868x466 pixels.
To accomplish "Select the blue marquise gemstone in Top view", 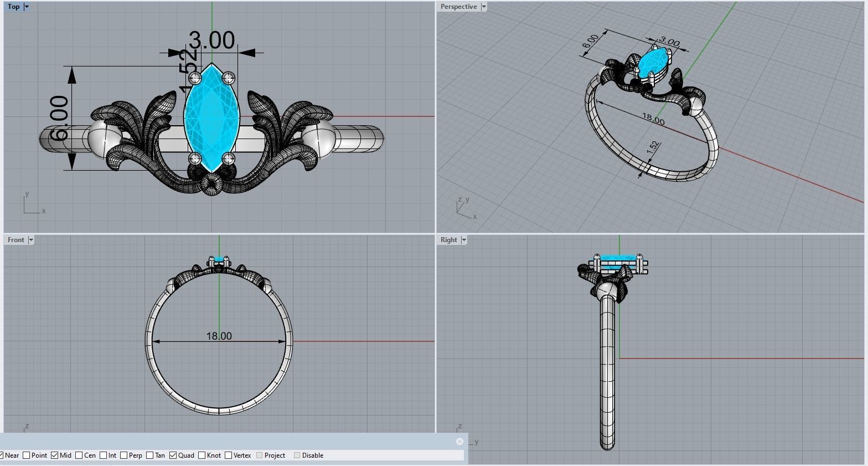I will (x=211, y=118).
